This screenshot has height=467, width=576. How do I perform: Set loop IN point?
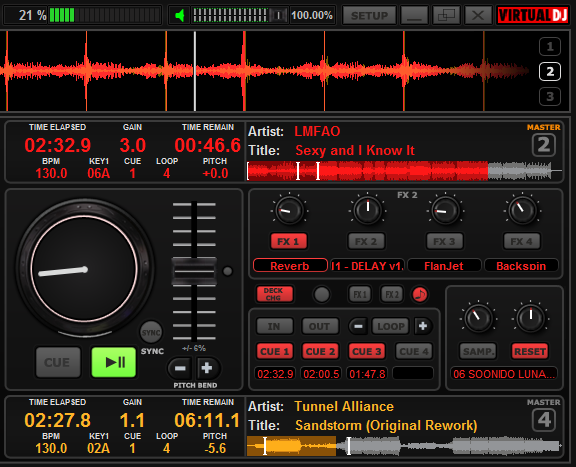click(x=274, y=326)
